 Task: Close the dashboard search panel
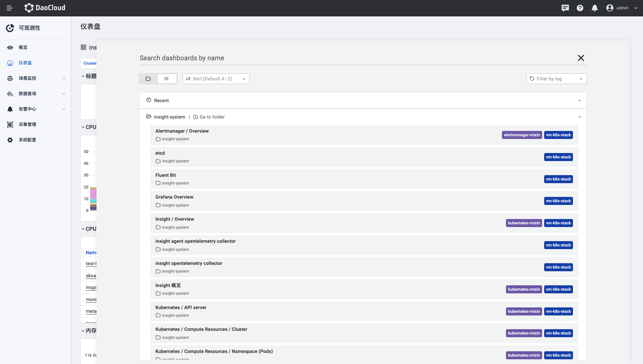(x=581, y=58)
